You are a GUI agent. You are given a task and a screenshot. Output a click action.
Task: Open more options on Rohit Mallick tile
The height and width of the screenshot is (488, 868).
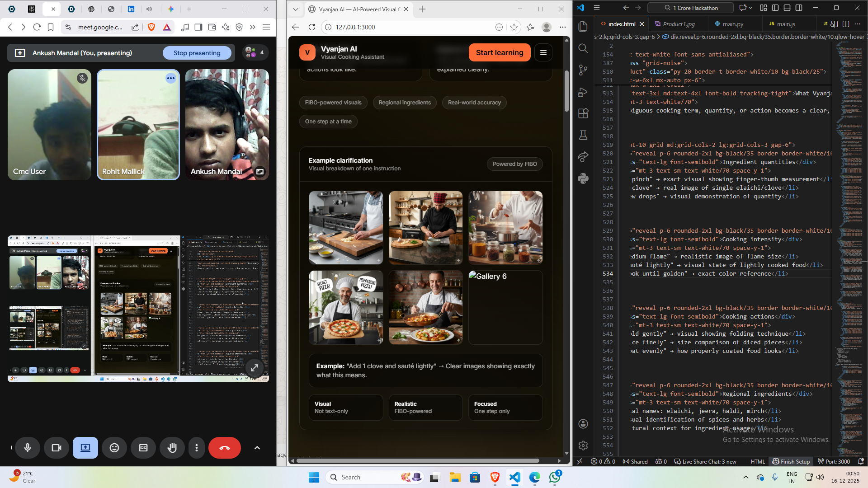(170, 78)
